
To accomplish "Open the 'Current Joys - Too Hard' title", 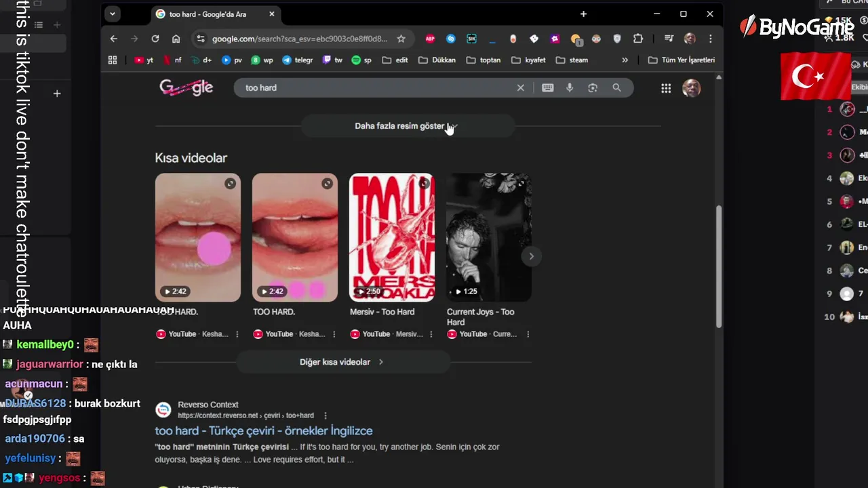I will [x=481, y=317].
